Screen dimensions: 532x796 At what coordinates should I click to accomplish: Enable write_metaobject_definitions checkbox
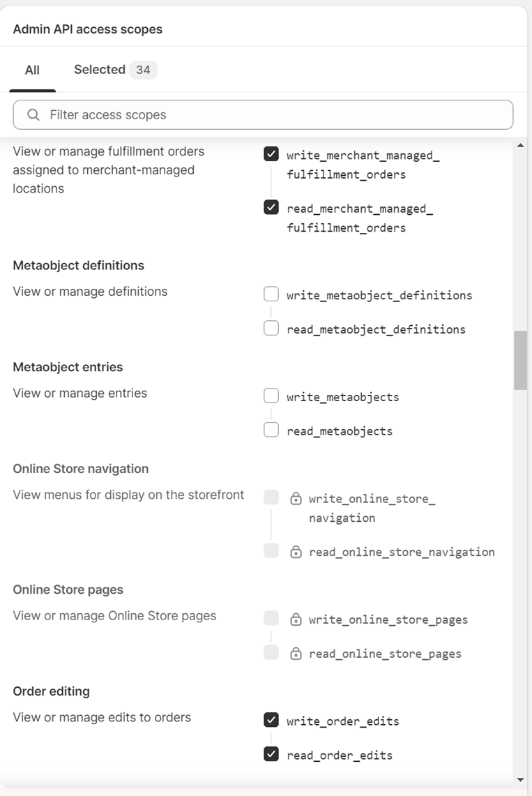[271, 294]
